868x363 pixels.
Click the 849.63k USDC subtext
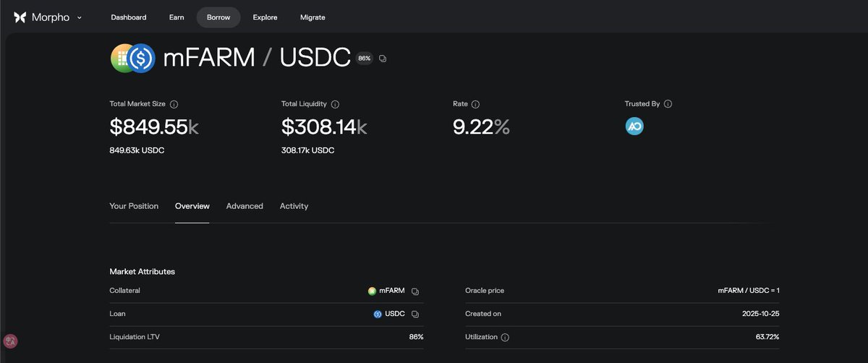tap(137, 150)
